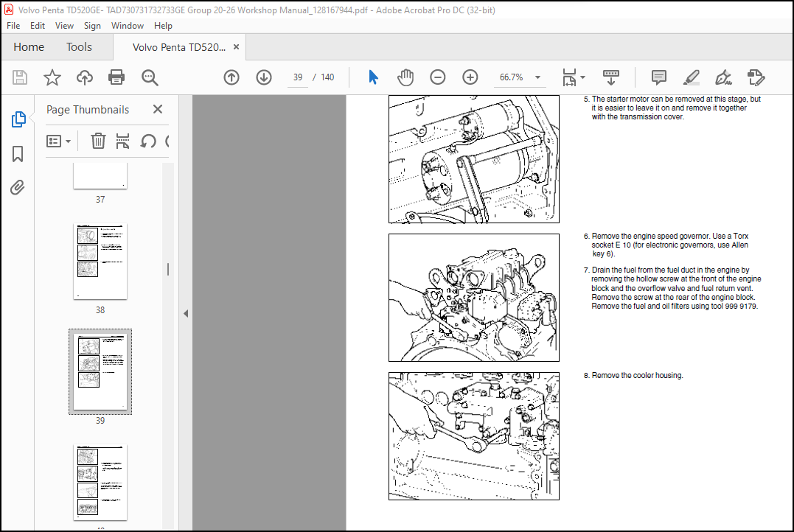Click the 66.7% zoom value field
Viewport: 794px width, 532px height.
512,77
